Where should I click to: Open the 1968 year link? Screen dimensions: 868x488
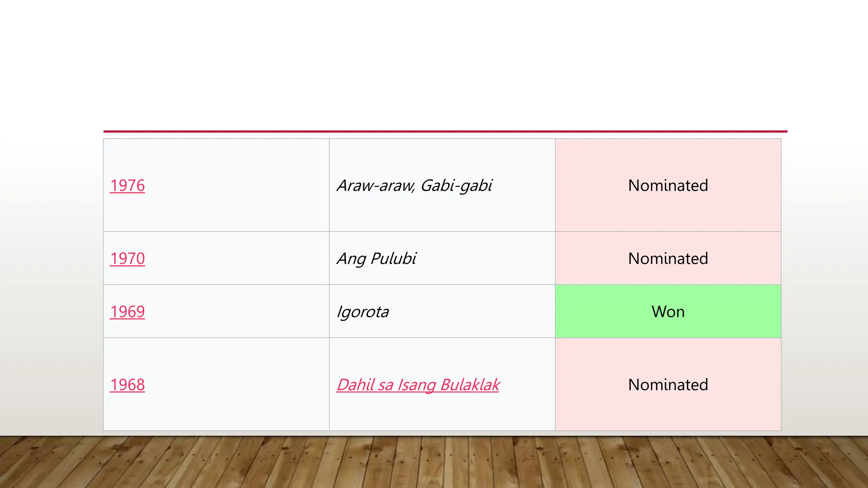127,385
